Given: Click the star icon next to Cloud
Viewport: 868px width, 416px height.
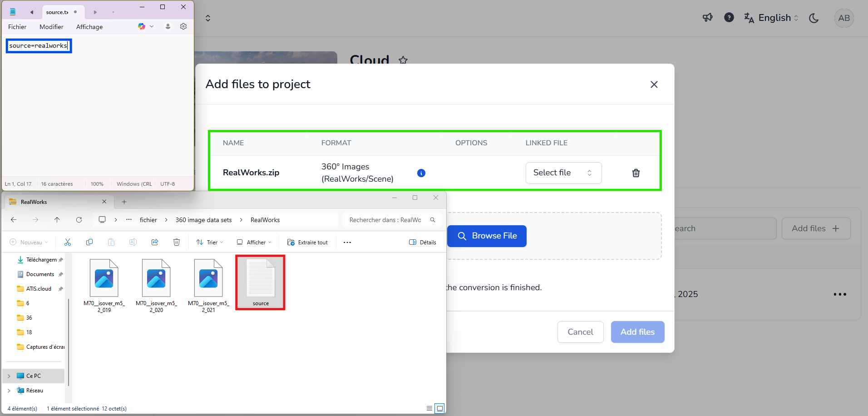Looking at the screenshot, I should pyautogui.click(x=403, y=60).
